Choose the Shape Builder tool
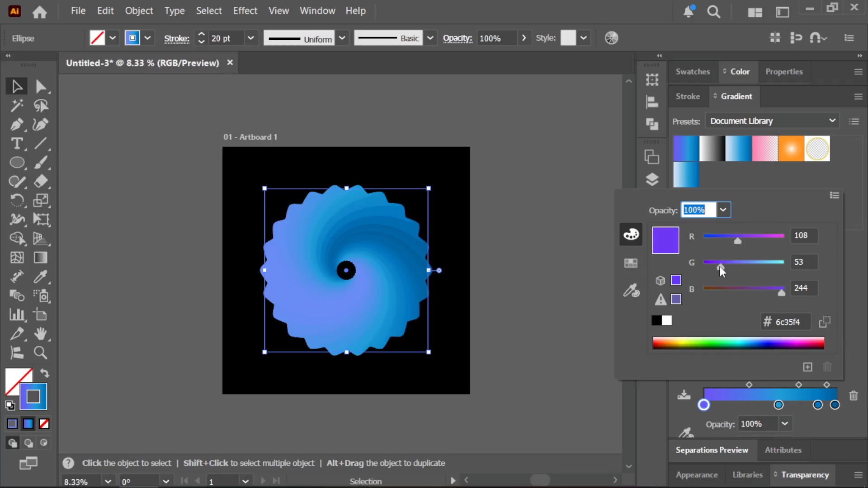The height and width of the screenshot is (488, 868). pos(17,239)
